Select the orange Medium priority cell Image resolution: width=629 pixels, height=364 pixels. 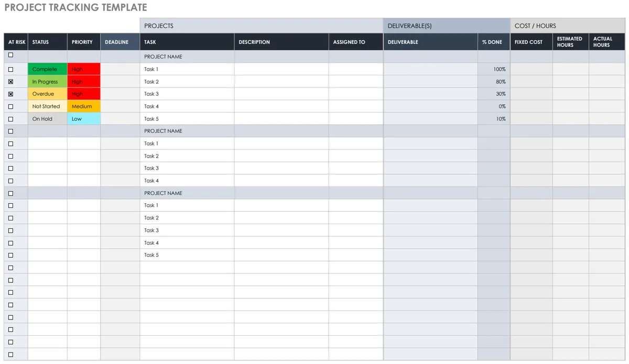click(x=84, y=106)
